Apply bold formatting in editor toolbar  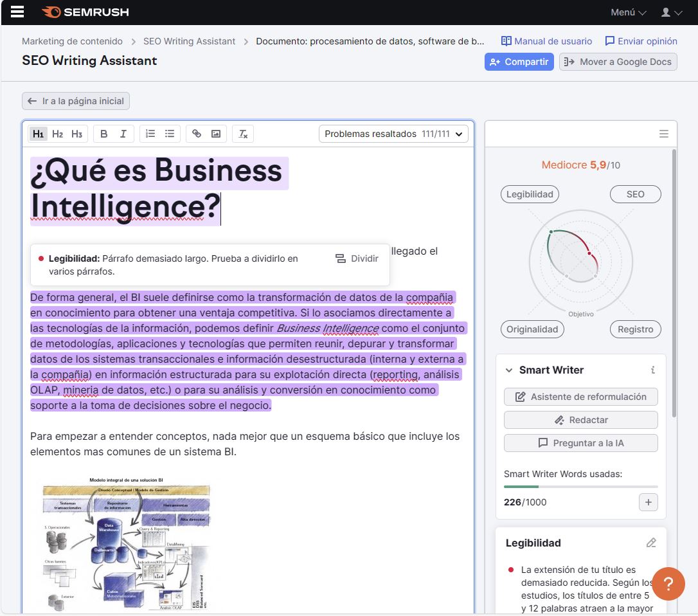[104, 134]
